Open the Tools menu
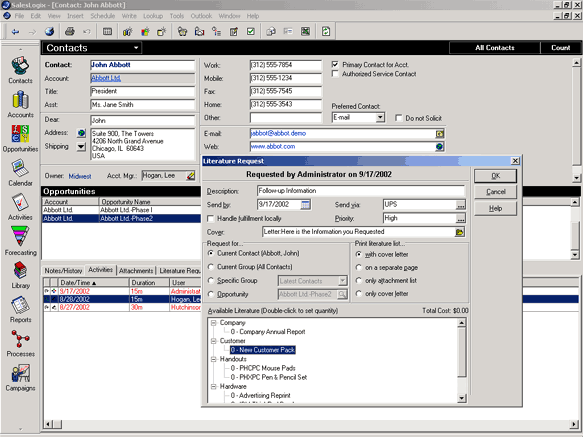 tap(177, 16)
